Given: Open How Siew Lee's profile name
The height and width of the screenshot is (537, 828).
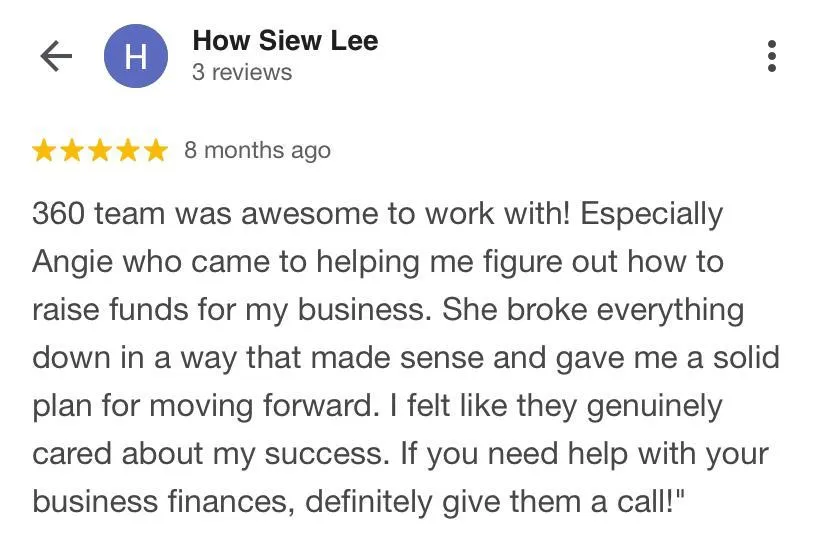Looking at the screenshot, I should pos(285,41).
